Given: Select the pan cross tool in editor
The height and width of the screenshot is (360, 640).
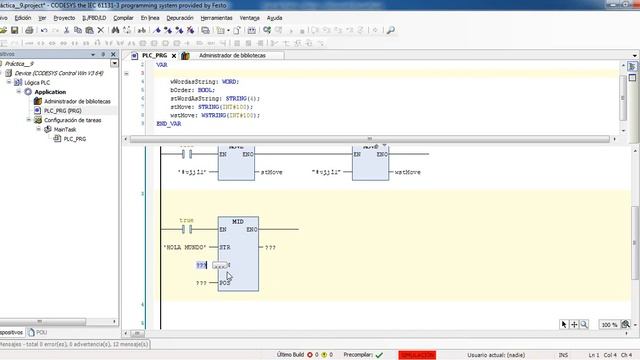Looking at the screenshot, I should pyautogui.click(x=574, y=324).
